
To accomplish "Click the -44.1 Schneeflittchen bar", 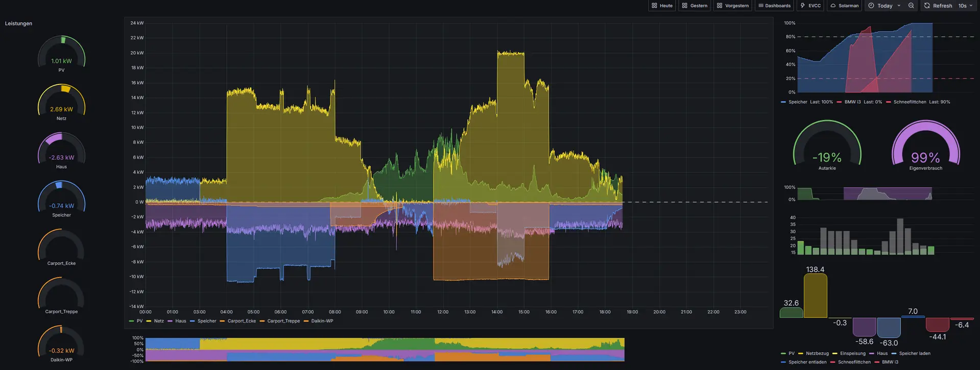I will point(938,325).
